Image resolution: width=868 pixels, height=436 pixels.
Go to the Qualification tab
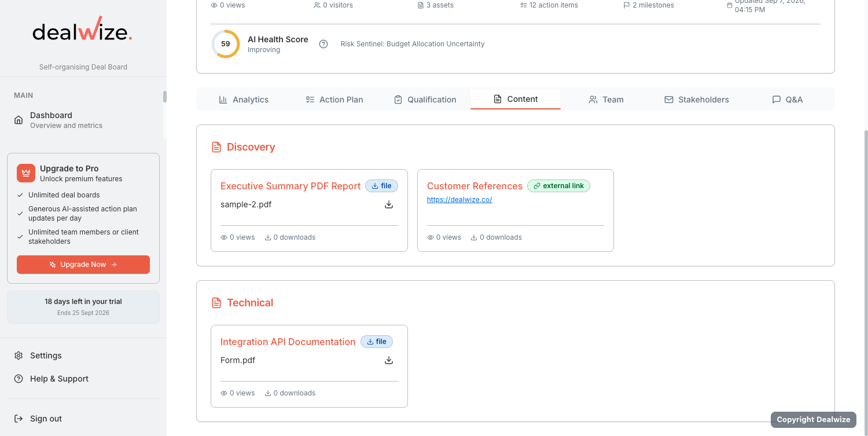point(425,100)
